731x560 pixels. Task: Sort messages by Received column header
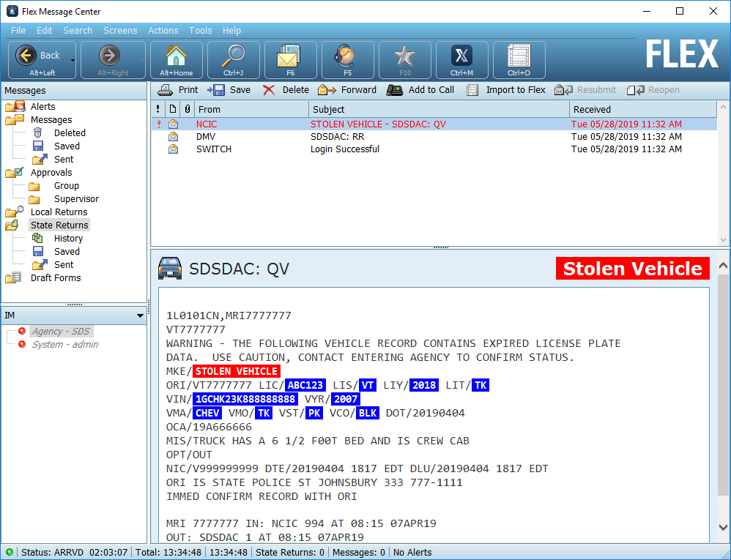tap(642, 110)
